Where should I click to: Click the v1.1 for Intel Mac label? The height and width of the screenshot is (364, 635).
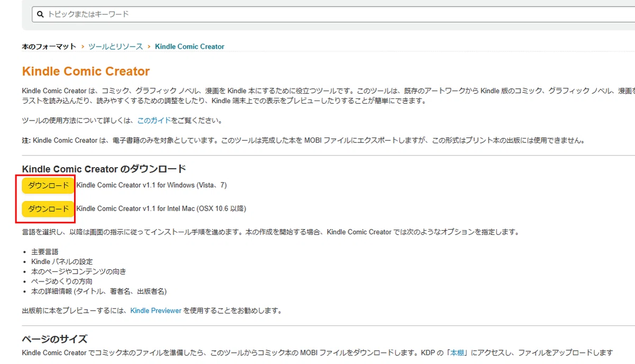(161, 208)
